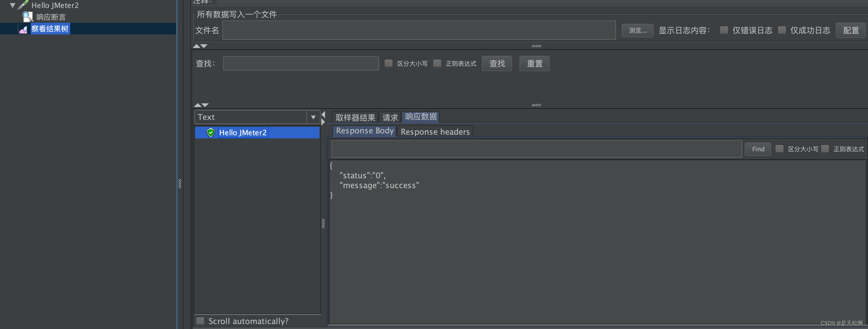This screenshot has height=329, width=868.
Task: Click the up arrow of splitter under 文件名
Action: tap(196, 46)
